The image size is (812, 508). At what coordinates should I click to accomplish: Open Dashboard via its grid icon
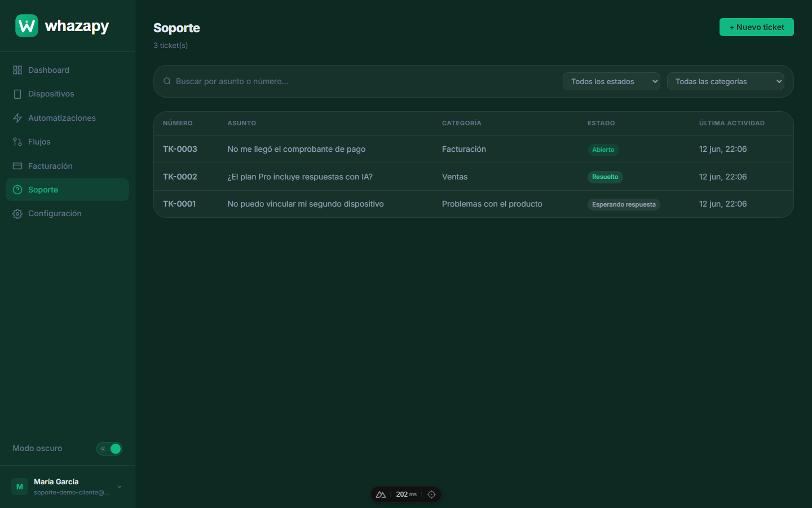(x=17, y=70)
